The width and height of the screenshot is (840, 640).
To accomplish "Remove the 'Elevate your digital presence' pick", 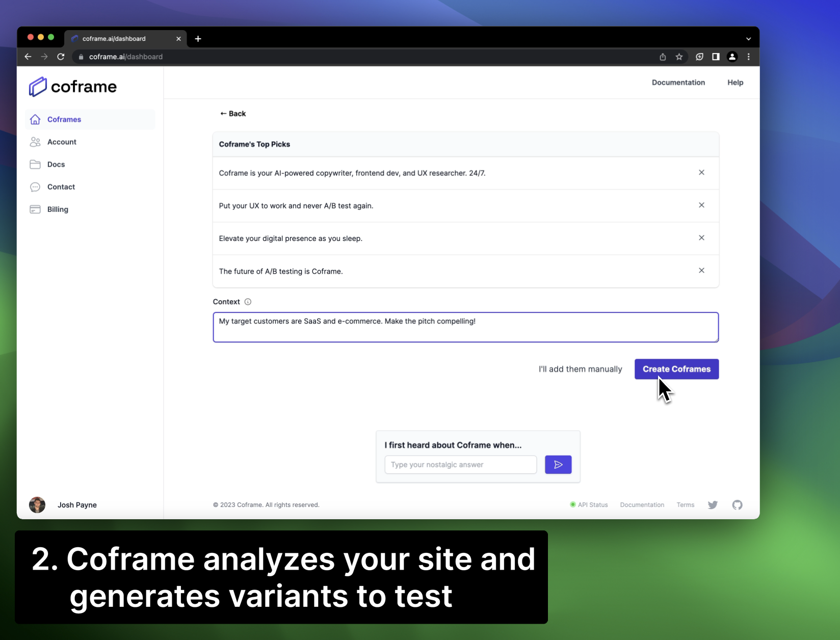I will tap(701, 237).
